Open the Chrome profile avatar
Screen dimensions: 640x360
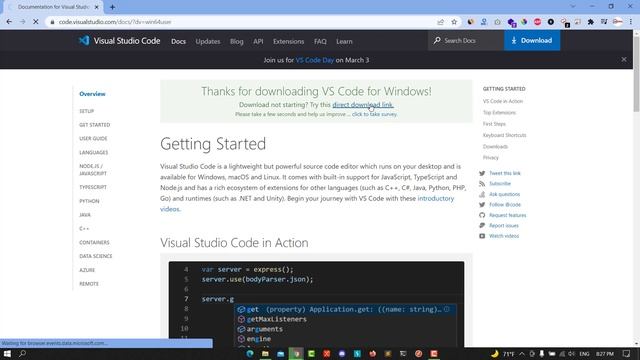618,22
